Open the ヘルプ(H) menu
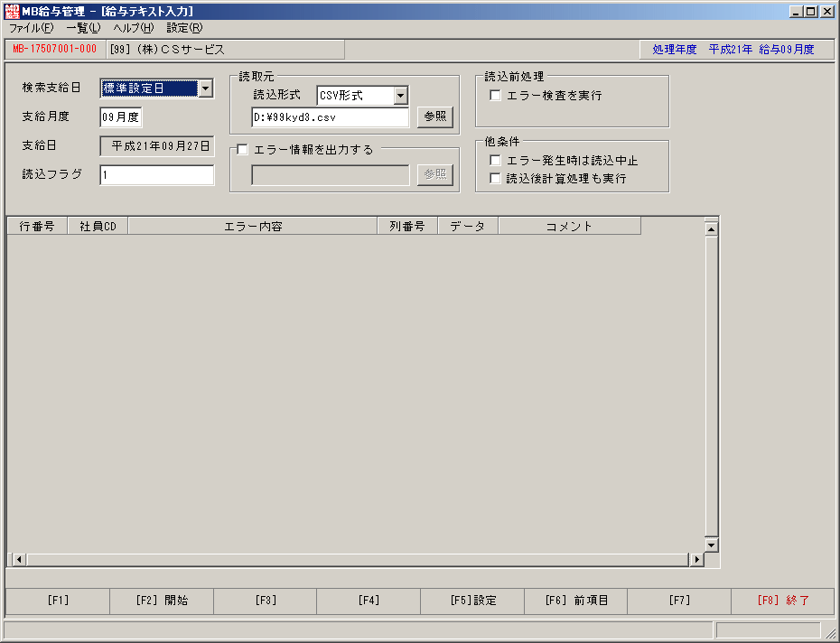 click(134, 28)
